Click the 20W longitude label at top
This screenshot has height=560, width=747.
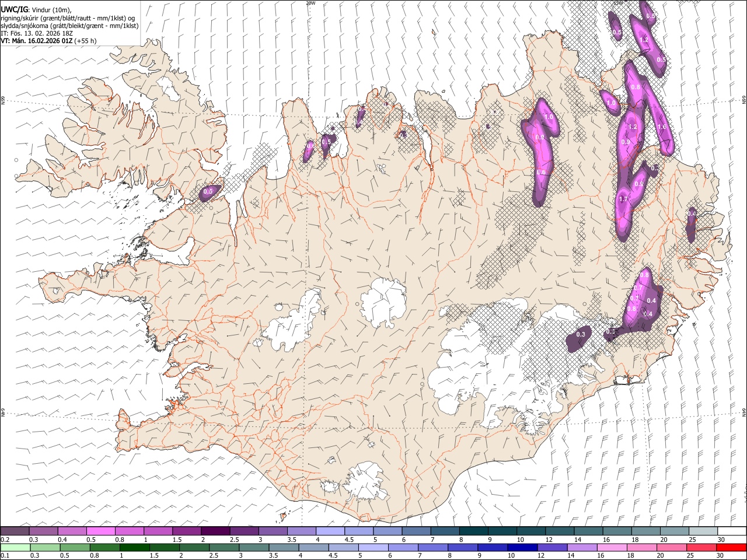tap(310, 3)
